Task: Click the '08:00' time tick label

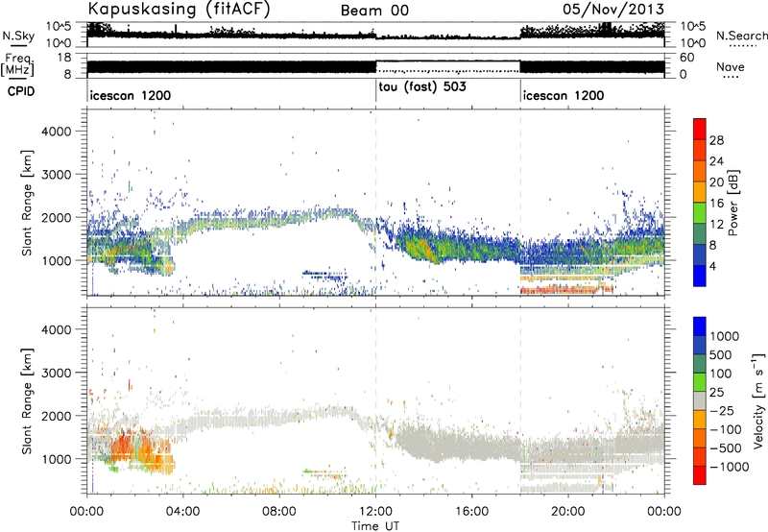Action: [x=279, y=512]
